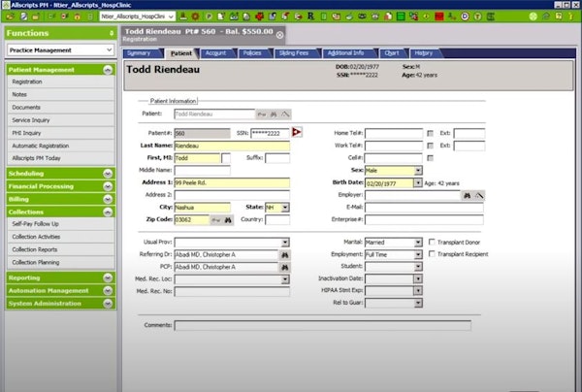The width and height of the screenshot is (582, 392).
Task: Open the Birth Date picker dropdown
Action: (418, 183)
